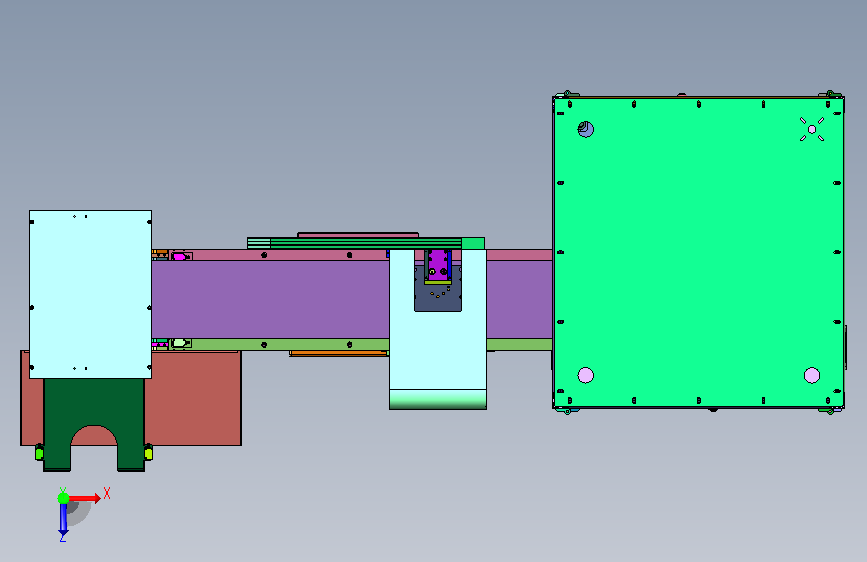The image size is (867, 562).
Task: Select the lavender circle at green panel's bottom-right
Action: tap(812, 376)
